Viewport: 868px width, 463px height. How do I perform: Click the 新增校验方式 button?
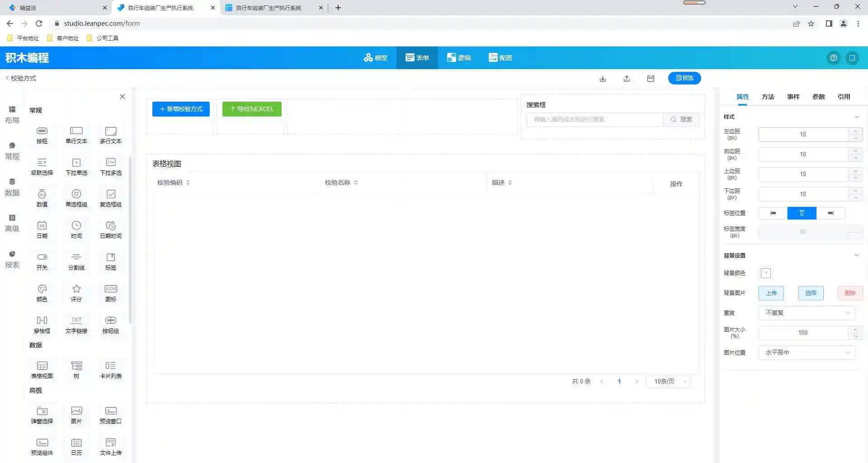click(181, 109)
